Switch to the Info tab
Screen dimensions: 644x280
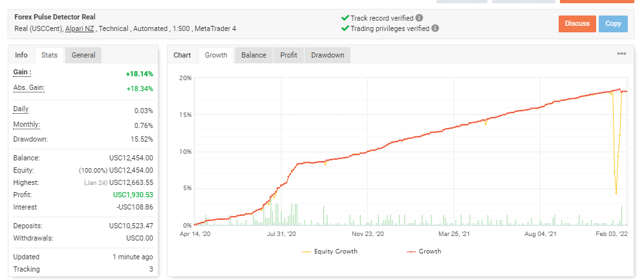[x=21, y=55]
